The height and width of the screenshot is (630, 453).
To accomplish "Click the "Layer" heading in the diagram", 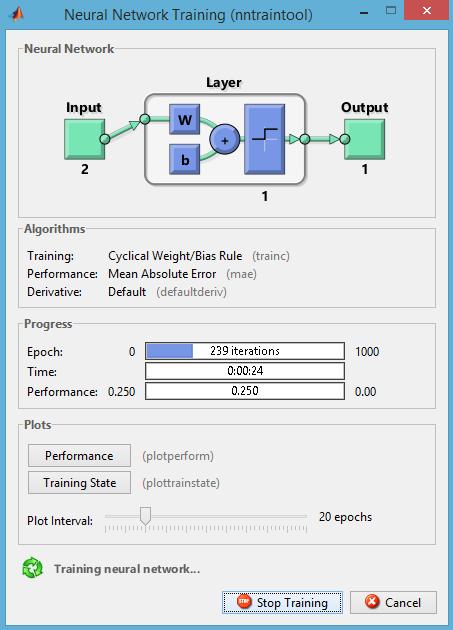I will point(224,82).
